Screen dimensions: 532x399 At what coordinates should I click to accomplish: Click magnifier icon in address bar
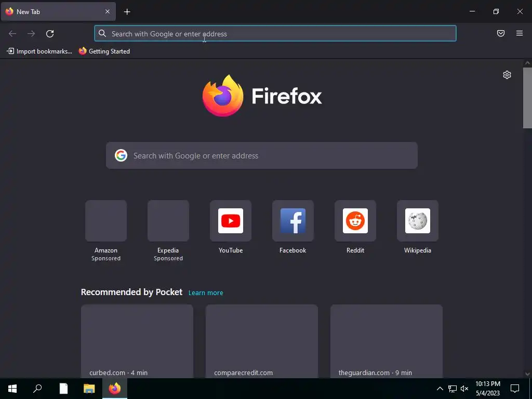[x=102, y=33]
